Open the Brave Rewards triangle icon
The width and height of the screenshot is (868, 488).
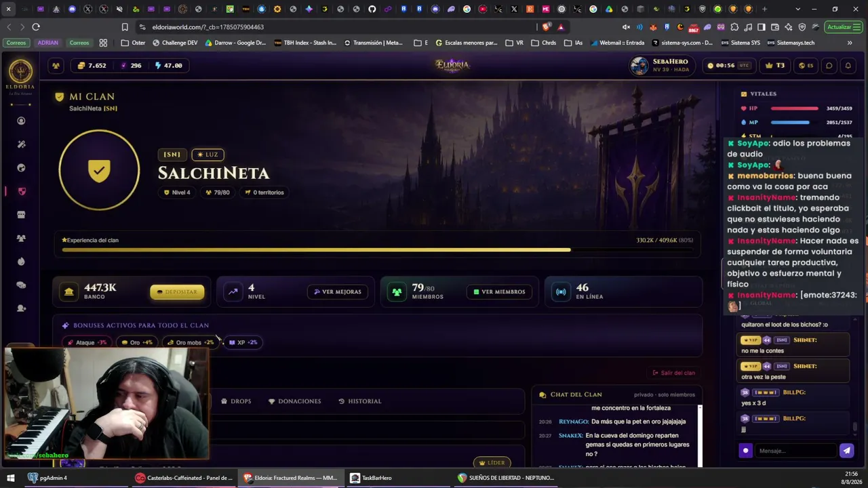click(561, 27)
